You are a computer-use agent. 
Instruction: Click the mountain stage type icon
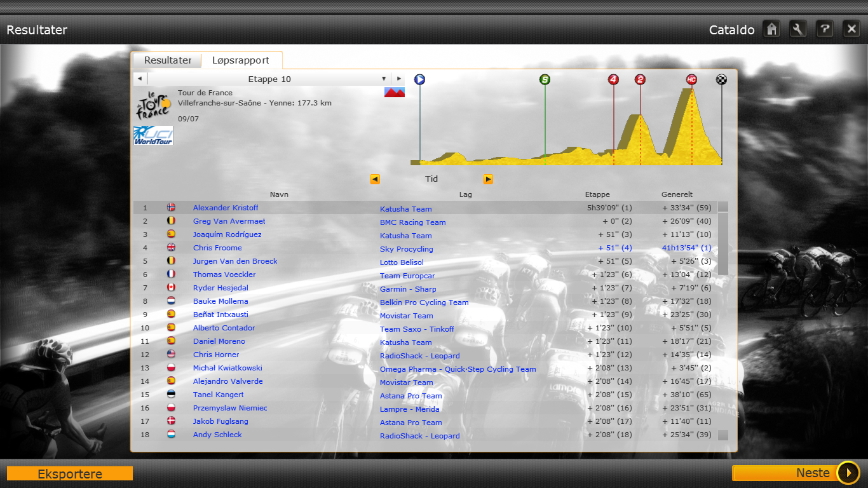[x=395, y=93]
